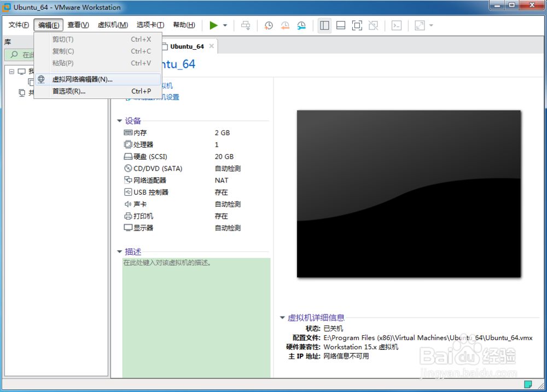This screenshot has height=392, width=547.
Task: Click the magnifier icon in library search
Action: 14,55
